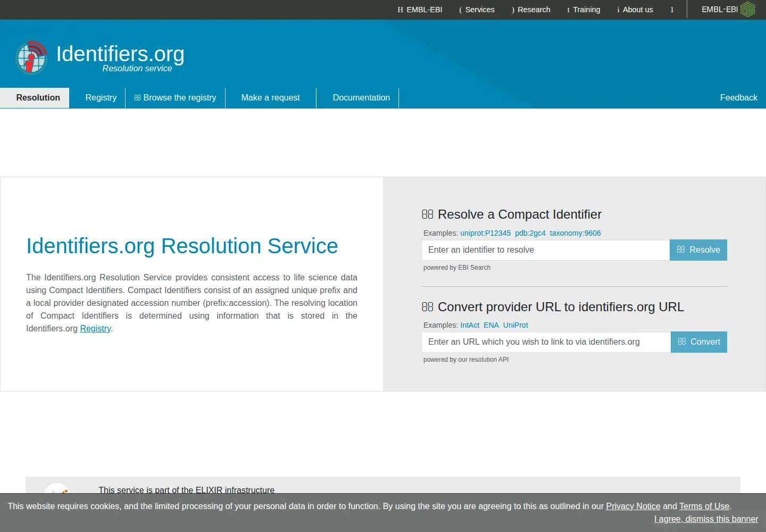766x532 pixels.
Task: Open Services in the top bar
Action: pyautogui.click(x=477, y=10)
